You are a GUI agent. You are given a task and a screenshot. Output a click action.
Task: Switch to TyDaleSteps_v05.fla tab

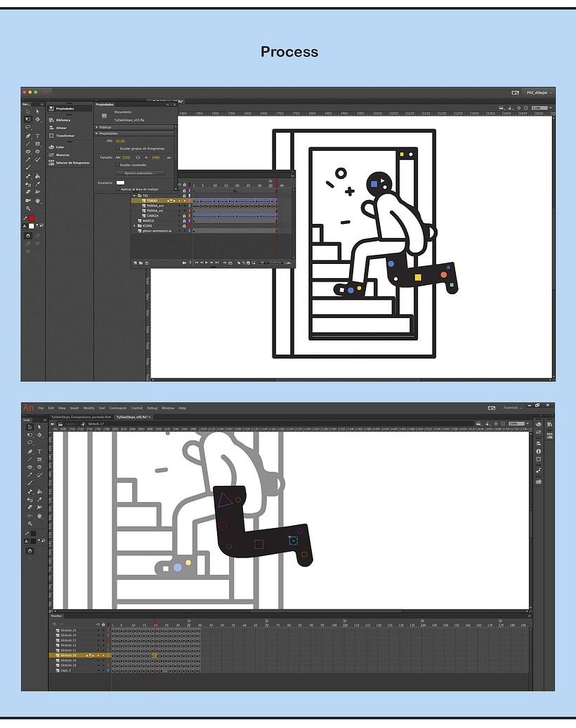[x=133, y=417]
